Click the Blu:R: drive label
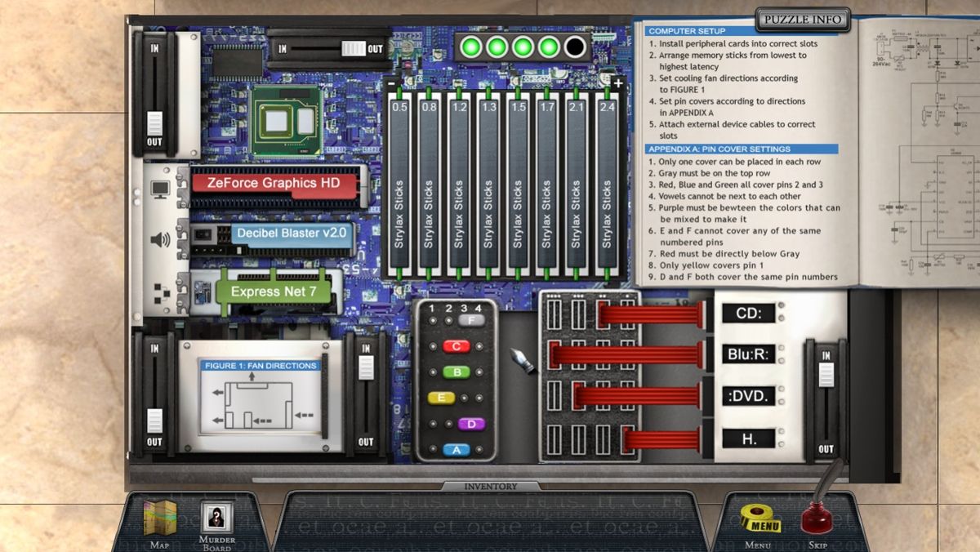 click(748, 354)
